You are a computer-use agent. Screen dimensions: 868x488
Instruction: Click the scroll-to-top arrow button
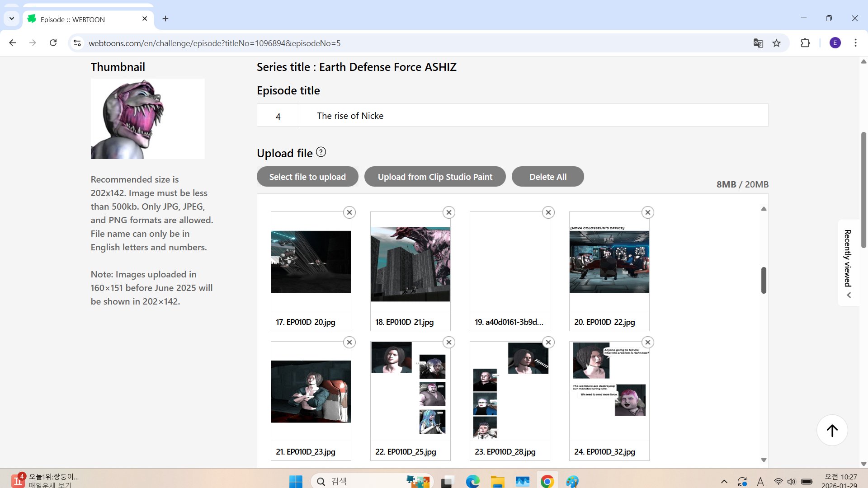click(832, 430)
